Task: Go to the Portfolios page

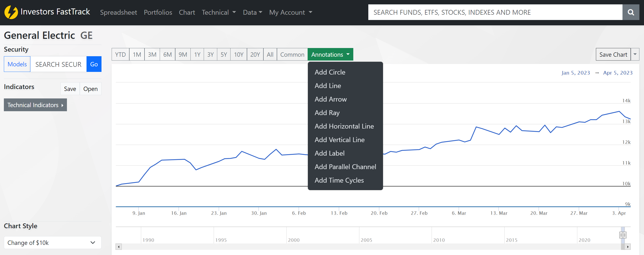Action: coord(158,12)
